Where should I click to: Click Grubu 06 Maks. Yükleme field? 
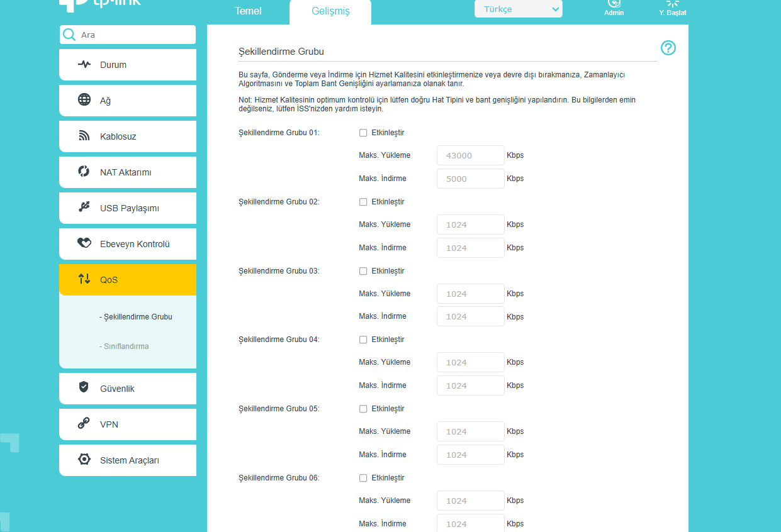click(x=471, y=501)
